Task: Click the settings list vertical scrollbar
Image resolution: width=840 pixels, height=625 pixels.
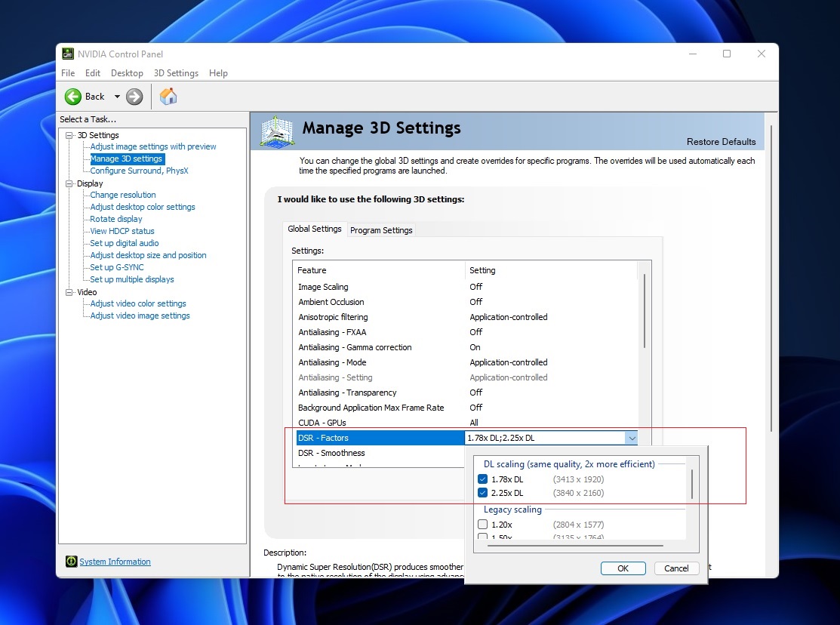Action: [x=645, y=311]
